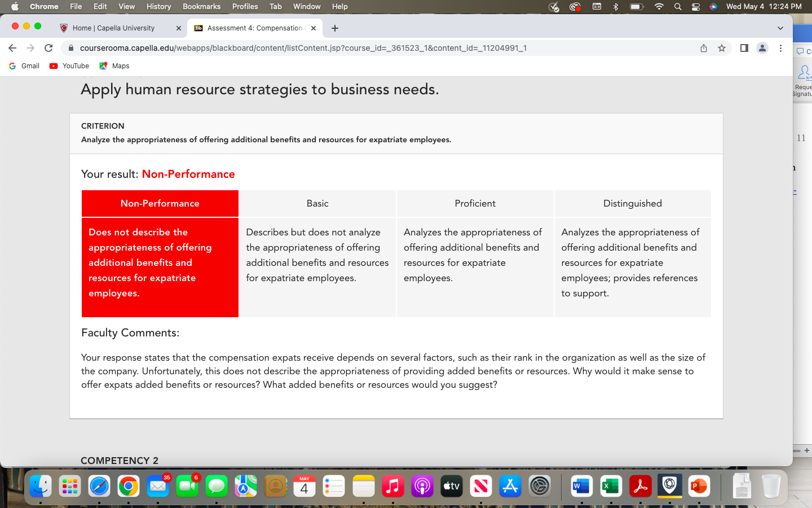812x508 pixels.
Task: Open Notes from the Dock
Action: coord(364,486)
